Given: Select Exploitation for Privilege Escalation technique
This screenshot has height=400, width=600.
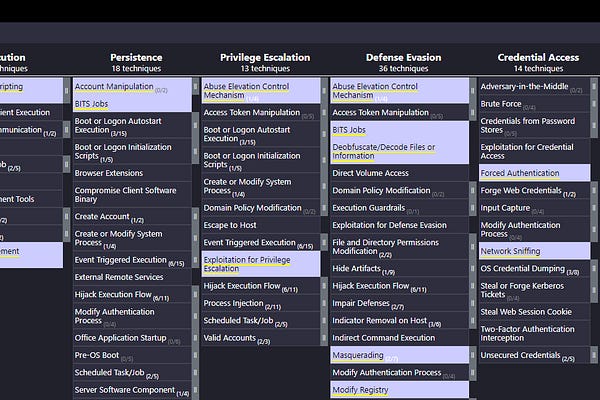Looking at the screenshot, I should click(x=261, y=264).
